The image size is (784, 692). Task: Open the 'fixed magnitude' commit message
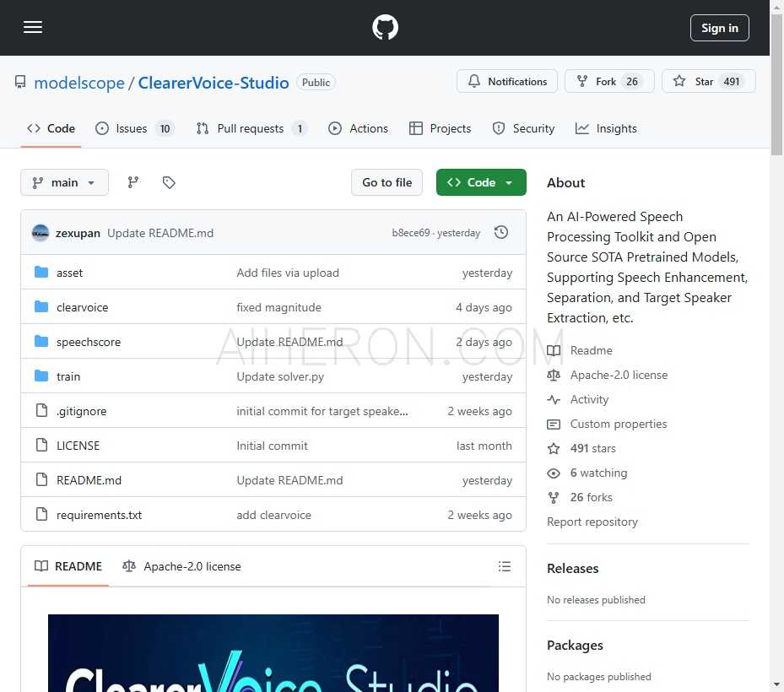click(278, 307)
